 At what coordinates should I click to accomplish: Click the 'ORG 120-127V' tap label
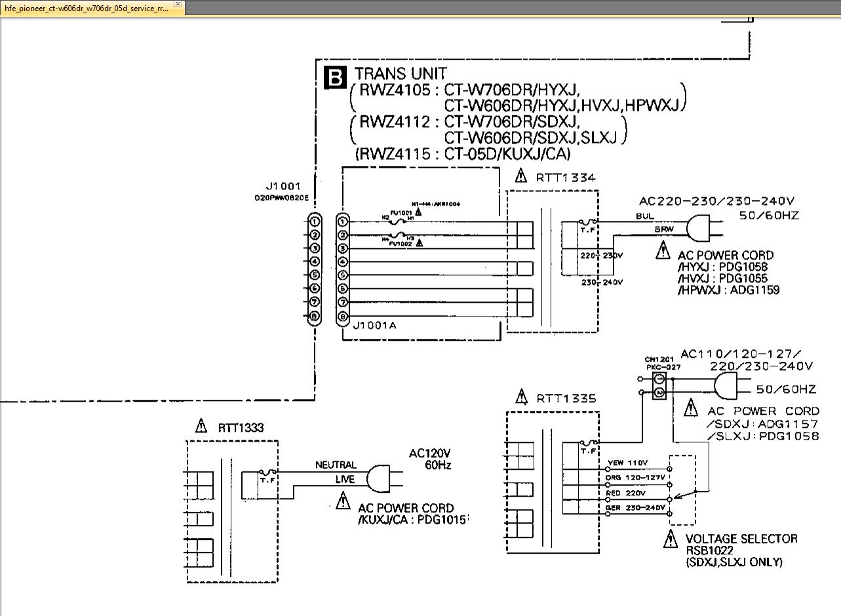[636, 478]
